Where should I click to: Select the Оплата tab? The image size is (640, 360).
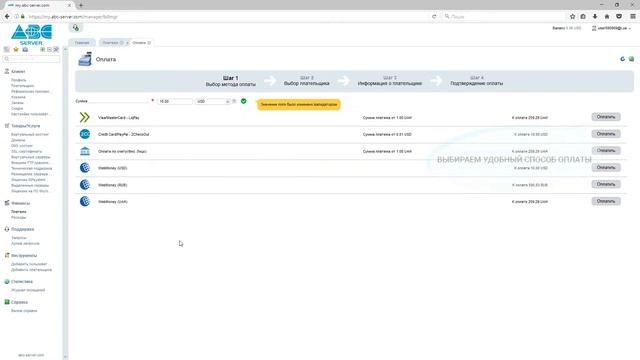point(139,43)
